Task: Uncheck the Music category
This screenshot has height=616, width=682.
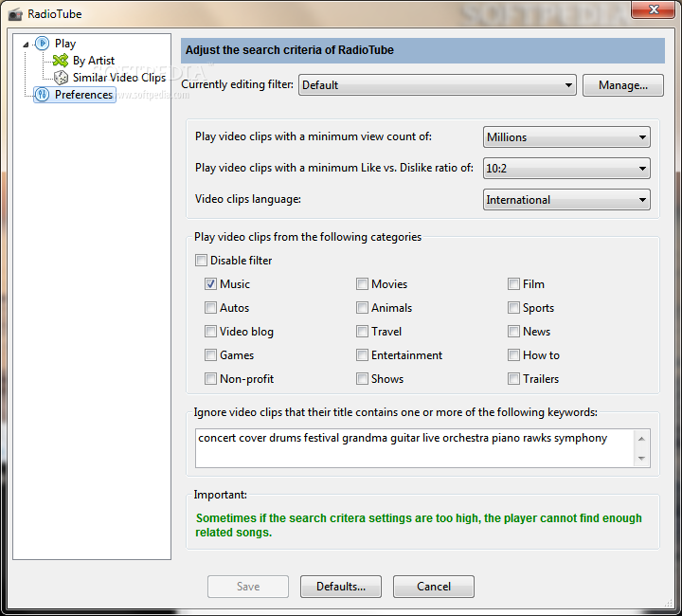Action: (210, 284)
